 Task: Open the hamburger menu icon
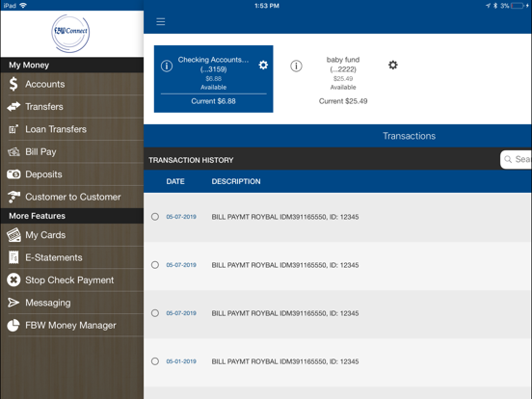[x=161, y=22]
